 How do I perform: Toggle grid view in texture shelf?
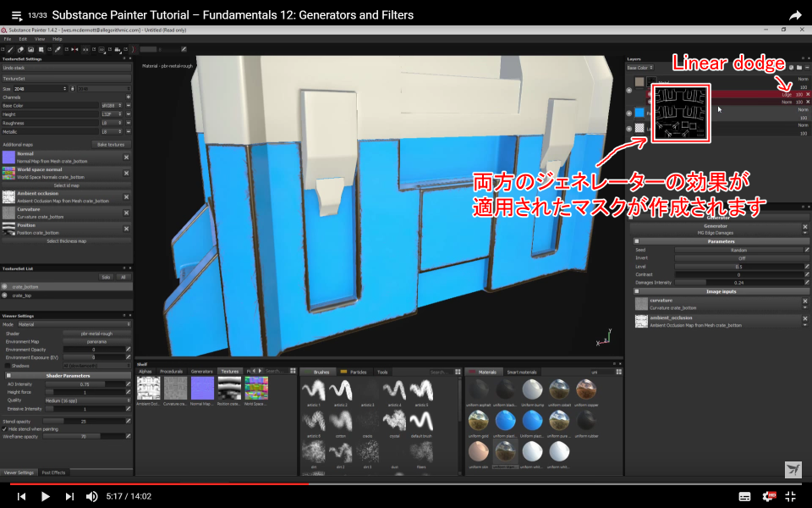pos(293,371)
